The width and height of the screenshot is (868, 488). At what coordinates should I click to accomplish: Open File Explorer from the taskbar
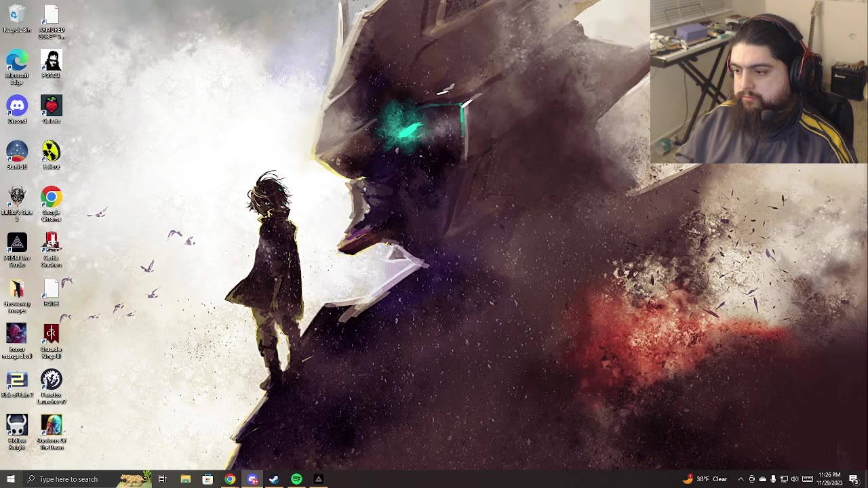185,479
